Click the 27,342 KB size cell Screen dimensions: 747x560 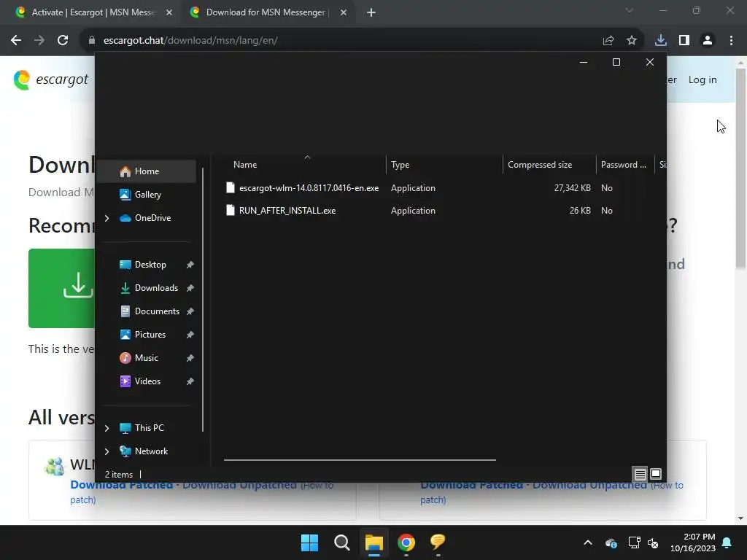coord(572,188)
